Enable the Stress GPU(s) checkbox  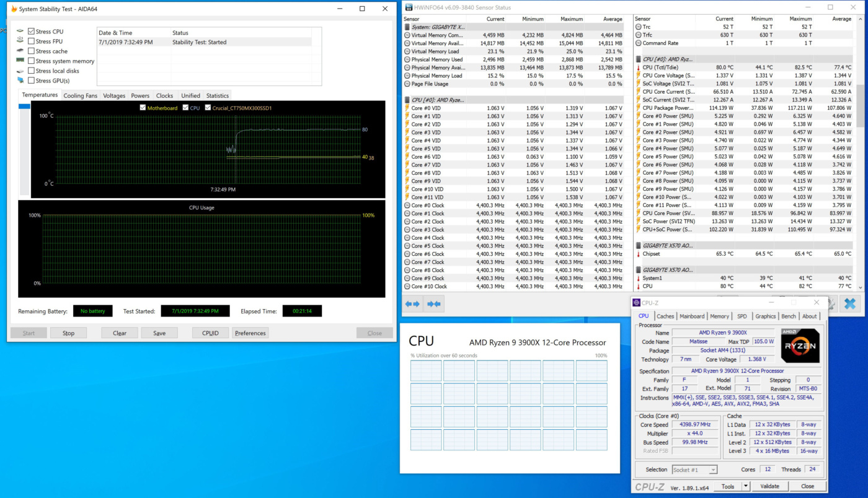[x=31, y=81]
